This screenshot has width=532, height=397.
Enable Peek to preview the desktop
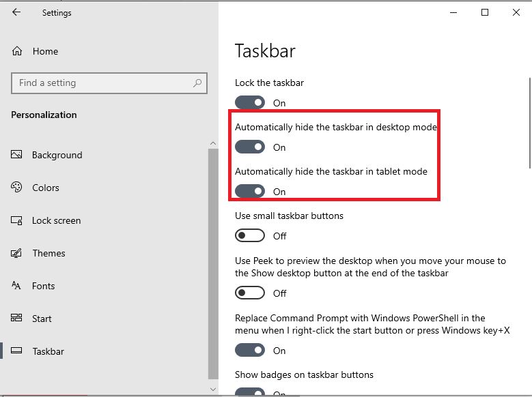[x=250, y=293]
